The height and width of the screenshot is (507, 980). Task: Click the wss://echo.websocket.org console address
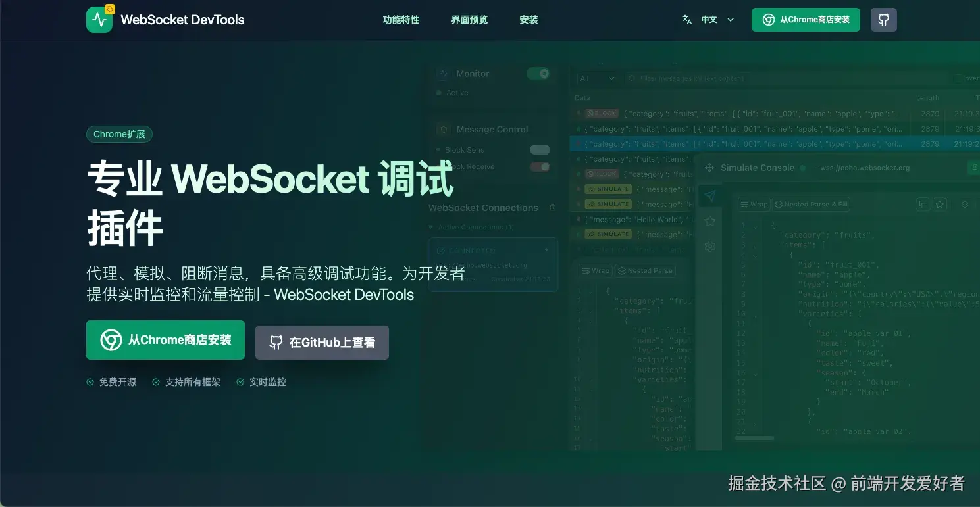point(865,168)
